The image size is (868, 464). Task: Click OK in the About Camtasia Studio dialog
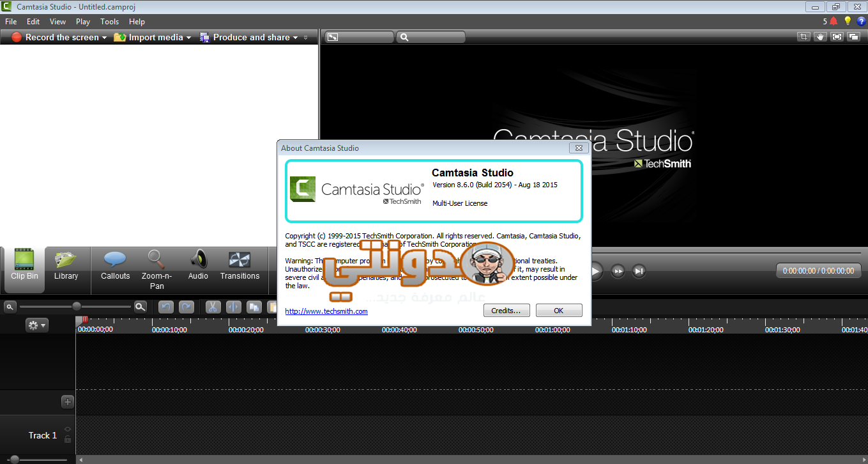559,311
